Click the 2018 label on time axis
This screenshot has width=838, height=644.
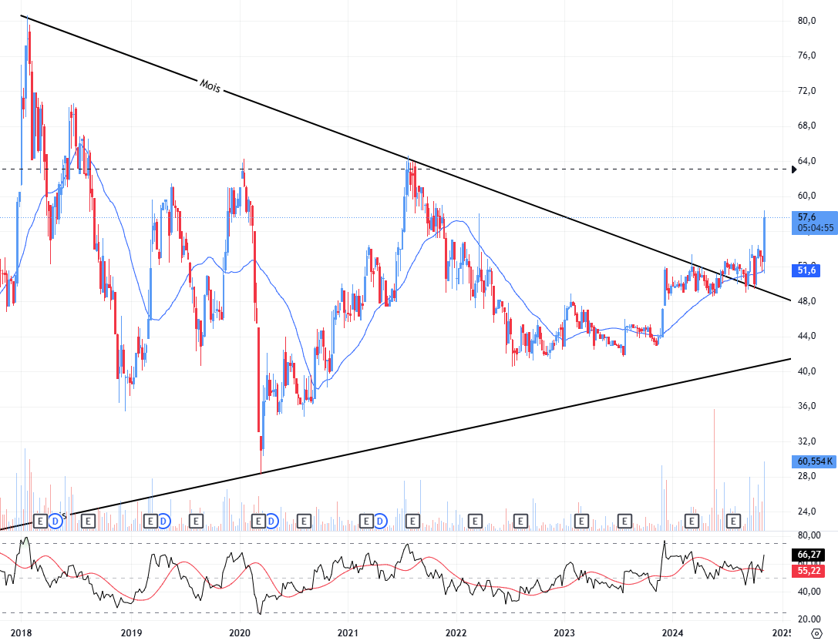tap(21, 632)
